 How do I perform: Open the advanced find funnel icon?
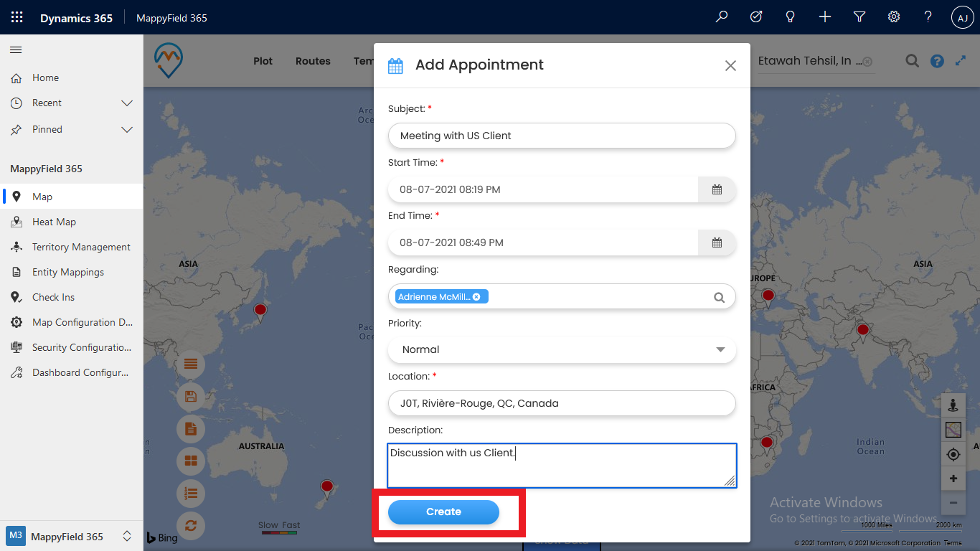coord(859,17)
